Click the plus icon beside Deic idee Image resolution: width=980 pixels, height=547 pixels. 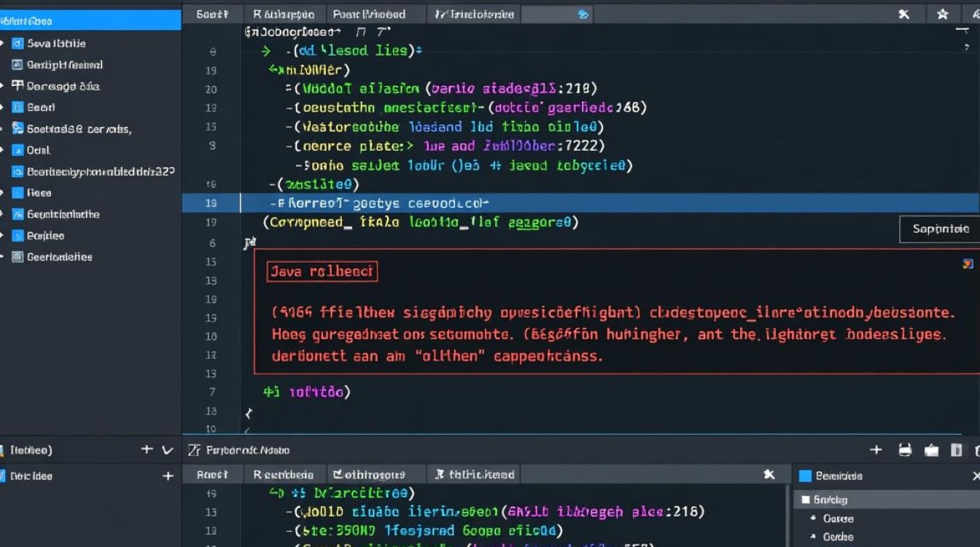point(168,476)
